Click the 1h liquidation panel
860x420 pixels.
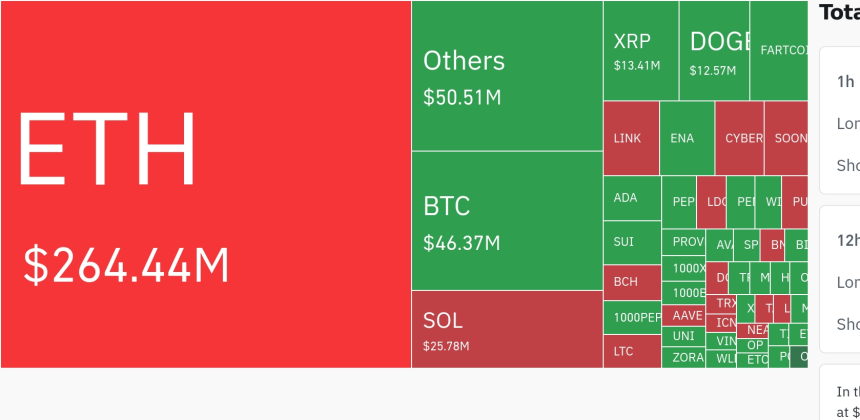point(838,120)
